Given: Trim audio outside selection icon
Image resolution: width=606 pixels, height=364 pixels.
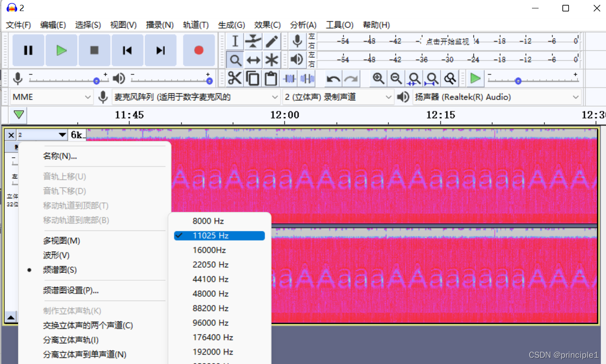Looking at the screenshot, I should (289, 78).
